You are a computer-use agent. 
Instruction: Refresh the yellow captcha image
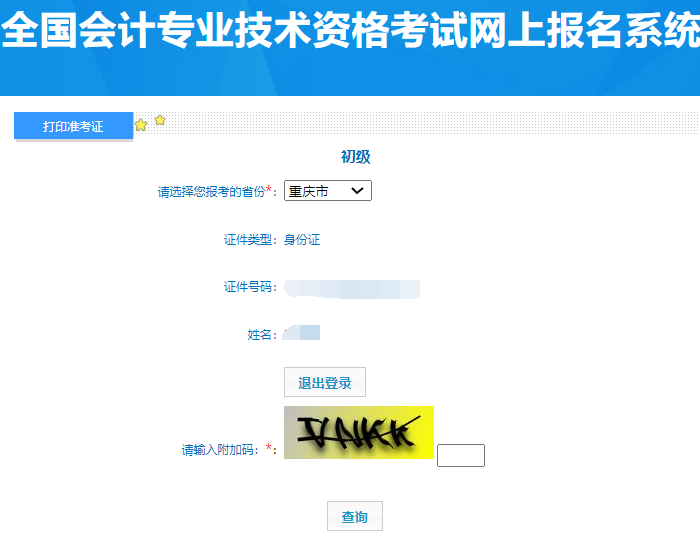(359, 432)
